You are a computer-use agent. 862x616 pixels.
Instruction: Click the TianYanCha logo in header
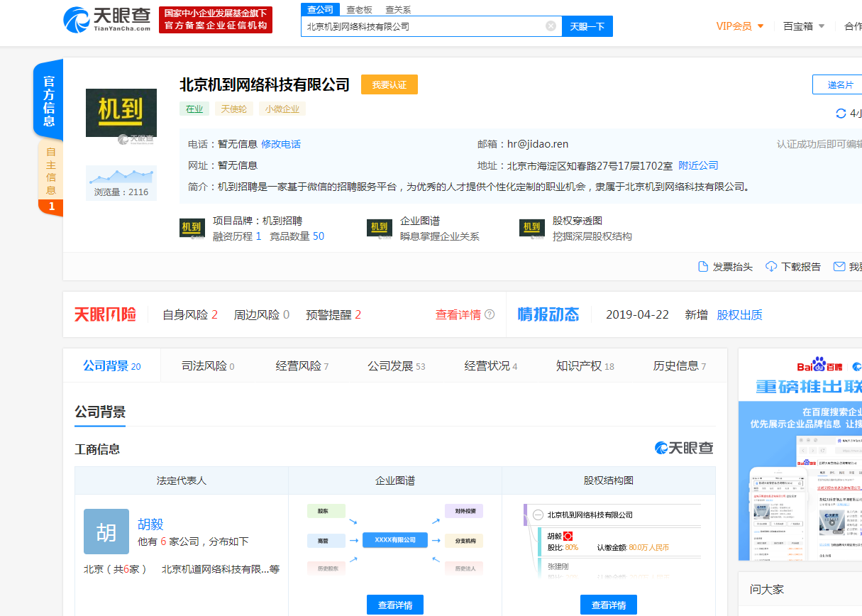tap(107, 20)
